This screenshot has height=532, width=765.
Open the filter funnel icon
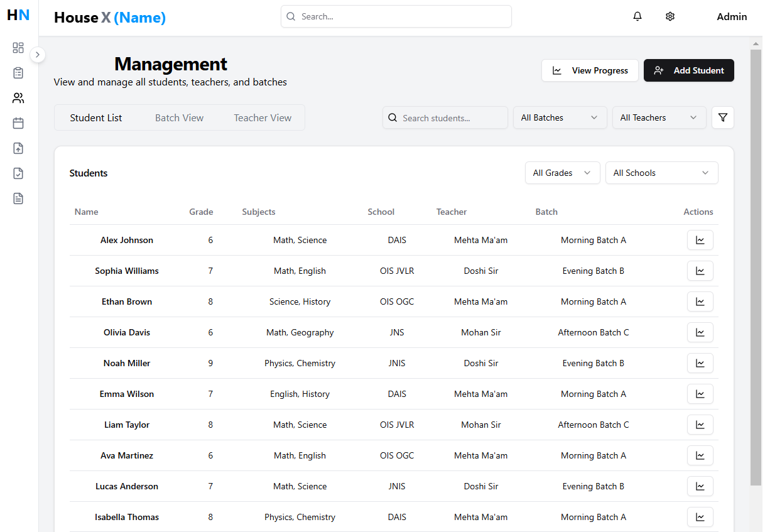[722, 117]
